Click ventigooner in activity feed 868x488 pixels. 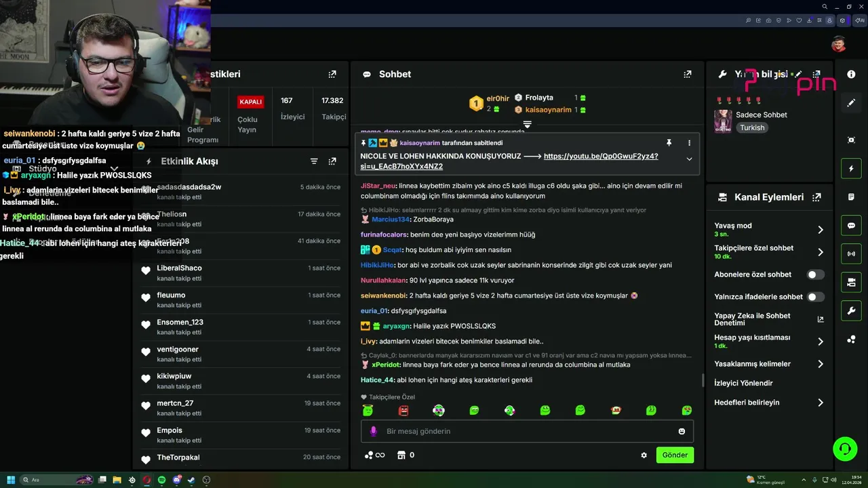[178, 350]
